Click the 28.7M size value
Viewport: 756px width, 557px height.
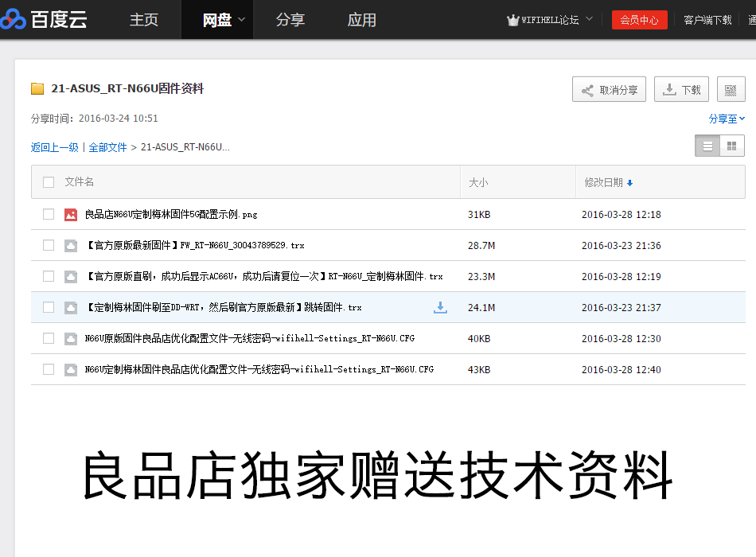tap(481, 246)
